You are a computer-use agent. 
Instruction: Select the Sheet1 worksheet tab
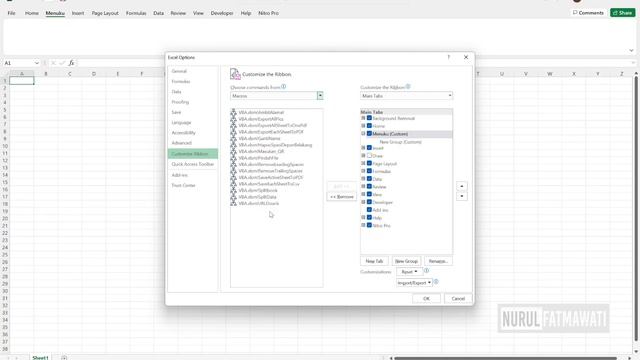40,358
